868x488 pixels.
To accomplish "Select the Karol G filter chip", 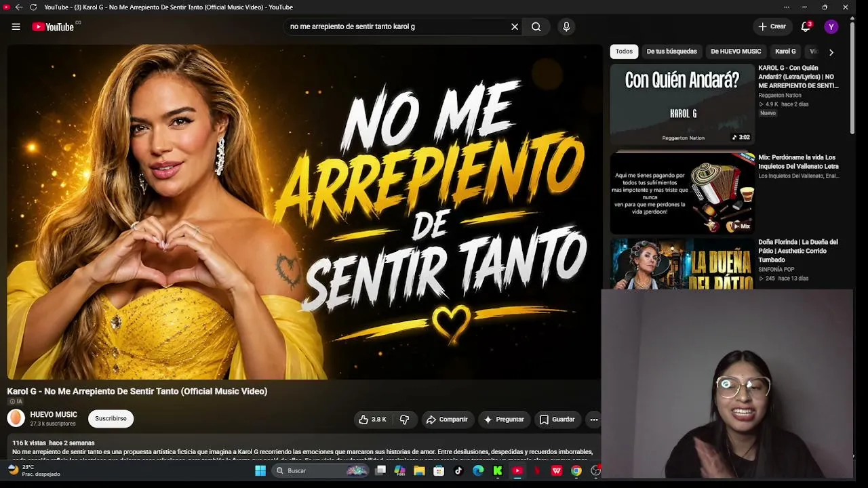I will (x=785, y=52).
